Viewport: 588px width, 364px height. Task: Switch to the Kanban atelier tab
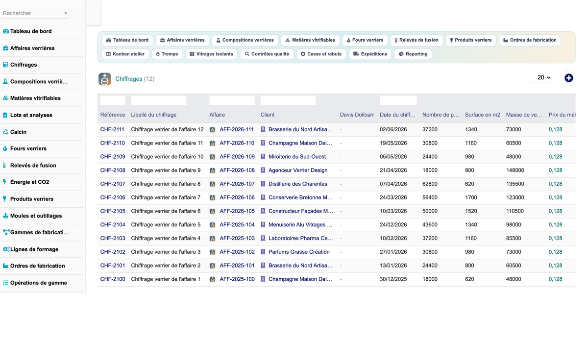(x=125, y=54)
